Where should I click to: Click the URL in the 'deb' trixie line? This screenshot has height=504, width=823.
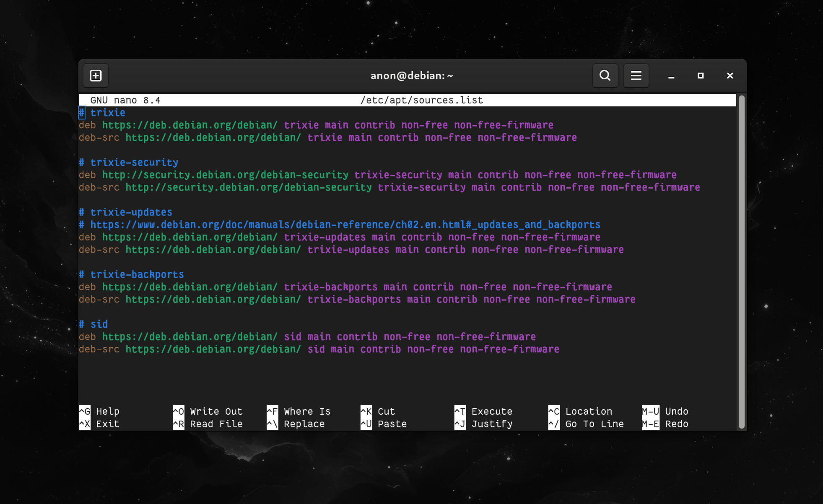(x=190, y=125)
